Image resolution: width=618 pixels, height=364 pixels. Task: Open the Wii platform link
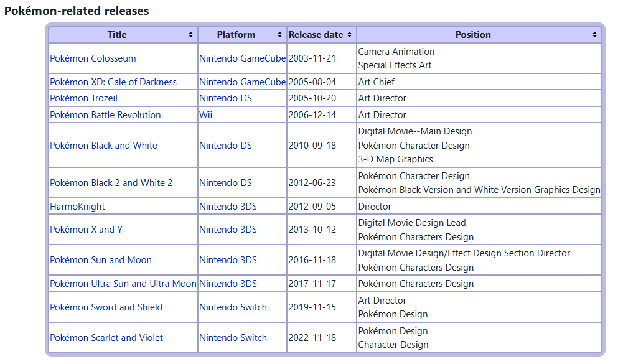pyautogui.click(x=206, y=115)
